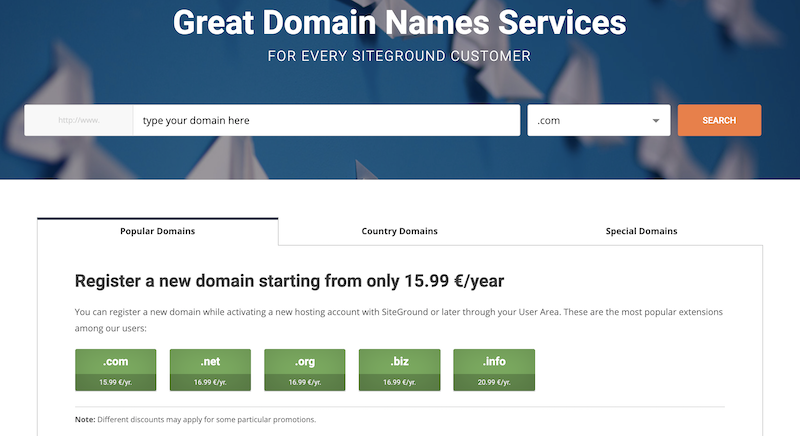Click the heading "Great Domain Names Services"
This screenshot has width=800, height=436.
click(399, 23)
